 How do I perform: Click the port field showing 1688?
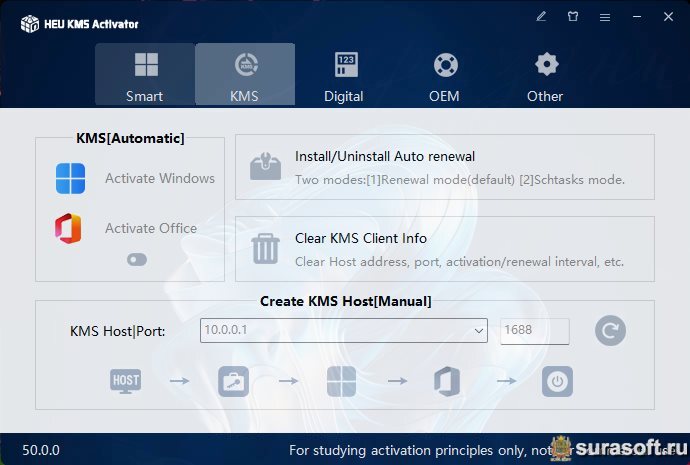[535, 331]
